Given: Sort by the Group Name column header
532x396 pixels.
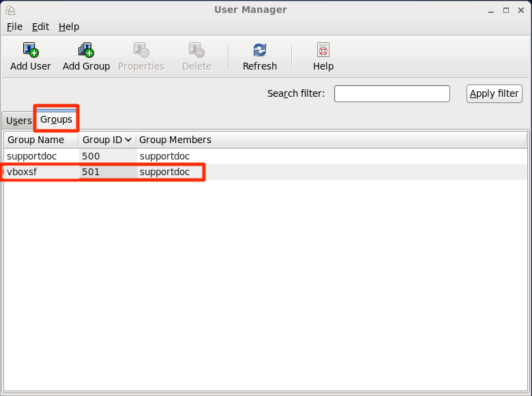Looking at the screenshot, I should click(41, 140).
